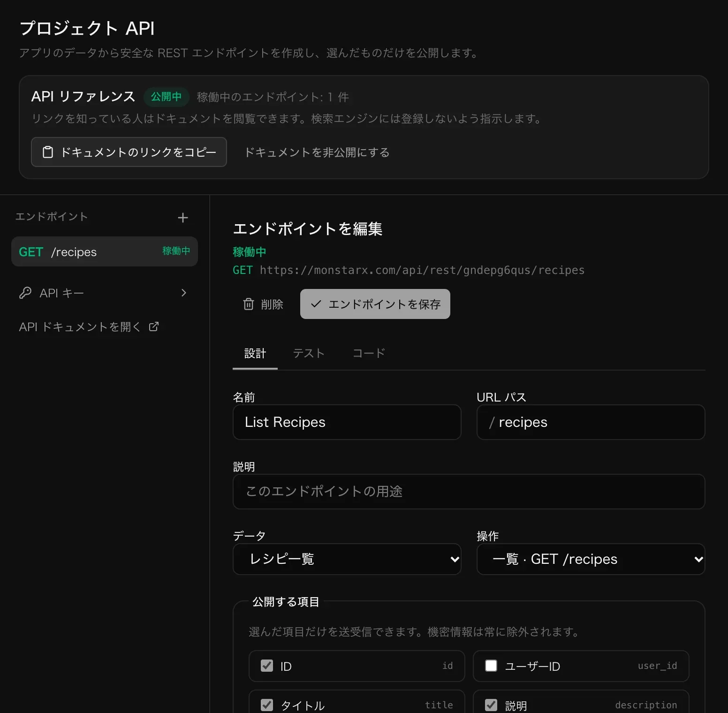Click the user_id field code label
The width and height of the screenshot is (728, 713).
pyautogui.click(x=658, y=666)
